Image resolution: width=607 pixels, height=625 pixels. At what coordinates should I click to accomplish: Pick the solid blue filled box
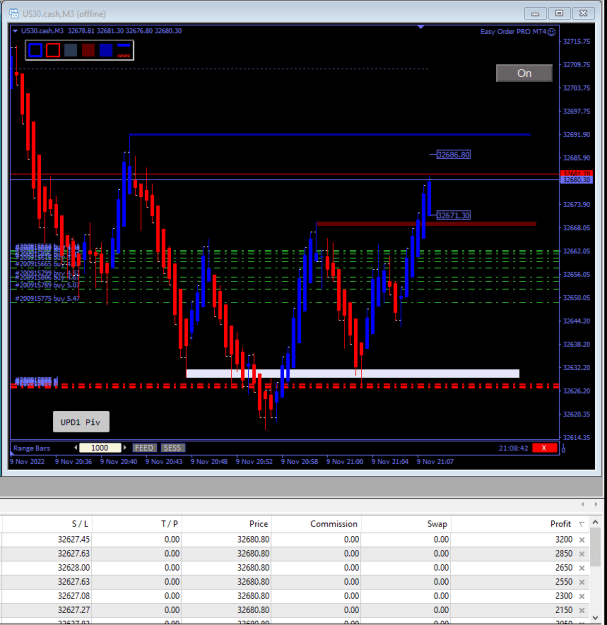click(106, 50)
